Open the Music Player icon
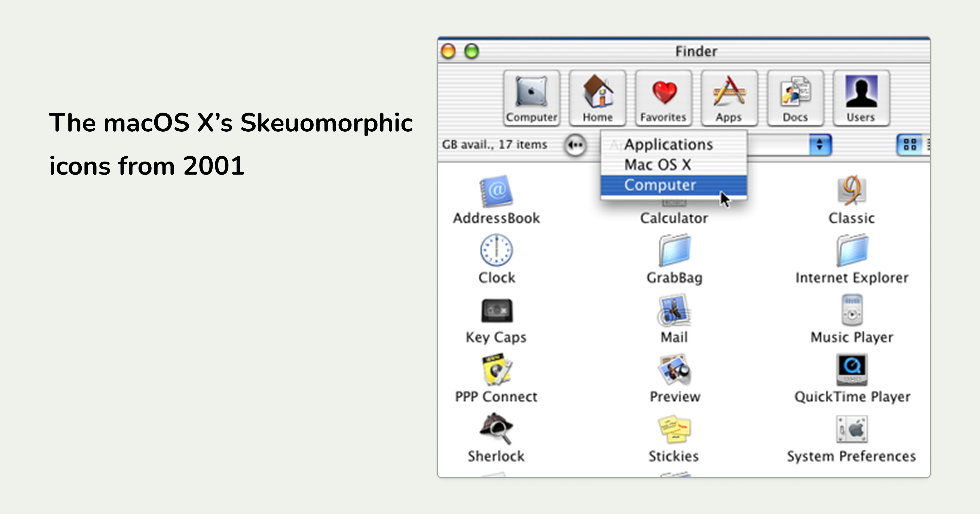The image size is (980, 514). pos(852,310)
